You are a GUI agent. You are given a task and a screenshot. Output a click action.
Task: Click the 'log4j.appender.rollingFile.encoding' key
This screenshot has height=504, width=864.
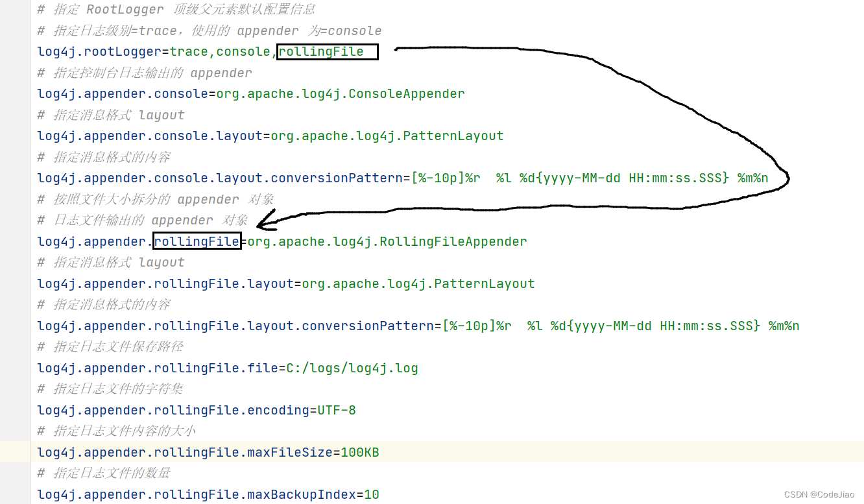click(173, 411)
